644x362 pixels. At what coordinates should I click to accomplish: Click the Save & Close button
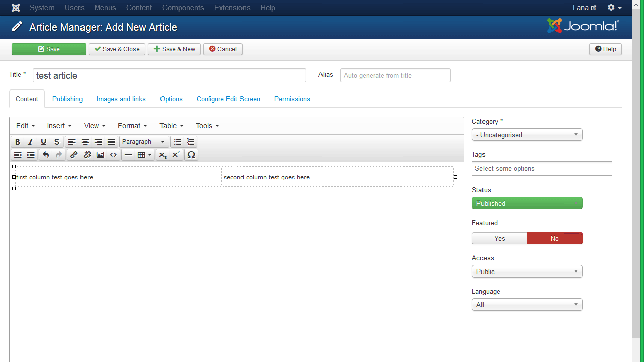click(x=117, y=49)
